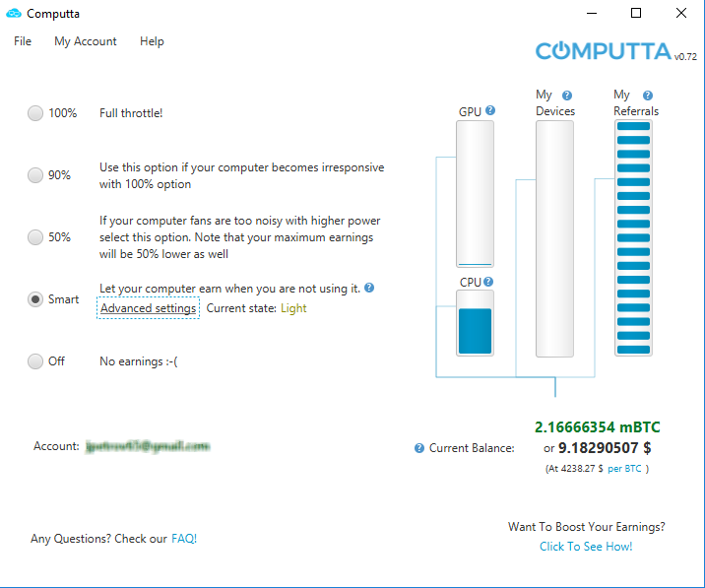Minimize the Computta window
Viewport: 705px width, 588px height.
coord(592,13)
